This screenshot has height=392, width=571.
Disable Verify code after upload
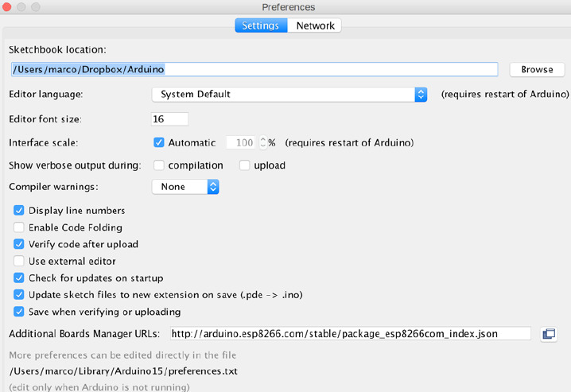tap(19, 244)
